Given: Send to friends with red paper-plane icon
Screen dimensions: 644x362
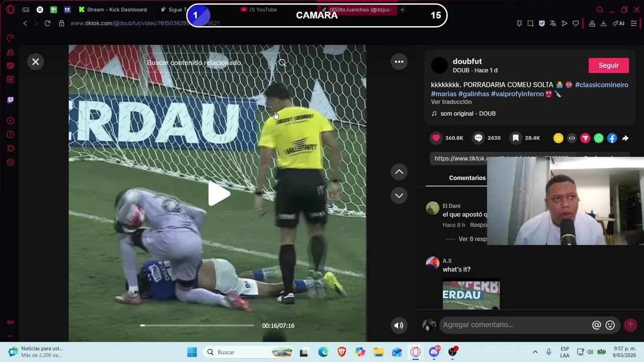Looking at the screenshot, I should 585,138.
